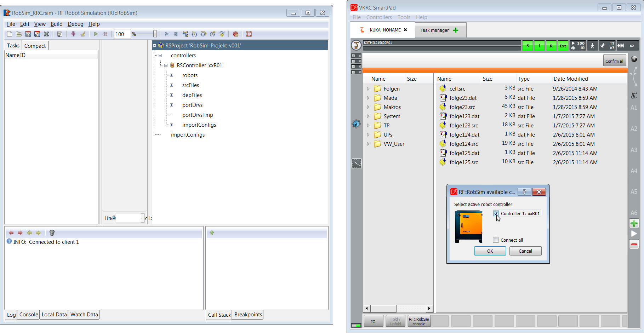
Task: Click the green S submit interpreter status
Action: [x=528, y=46]
